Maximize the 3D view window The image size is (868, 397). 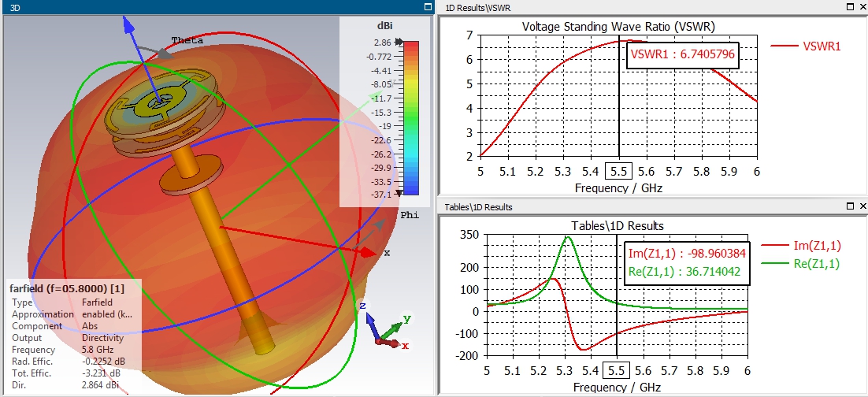tap(428, 7)
